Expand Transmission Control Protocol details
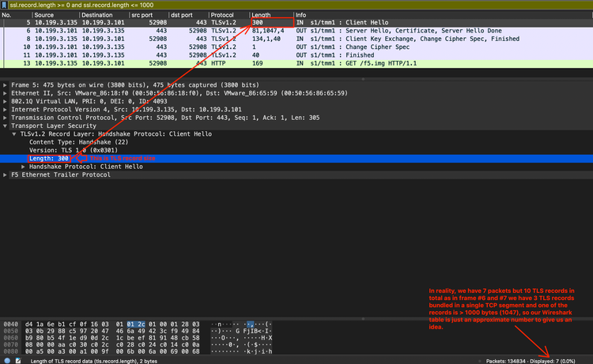Image resolution: width=593 pixels, height=364 pixels. coord(6,117)
